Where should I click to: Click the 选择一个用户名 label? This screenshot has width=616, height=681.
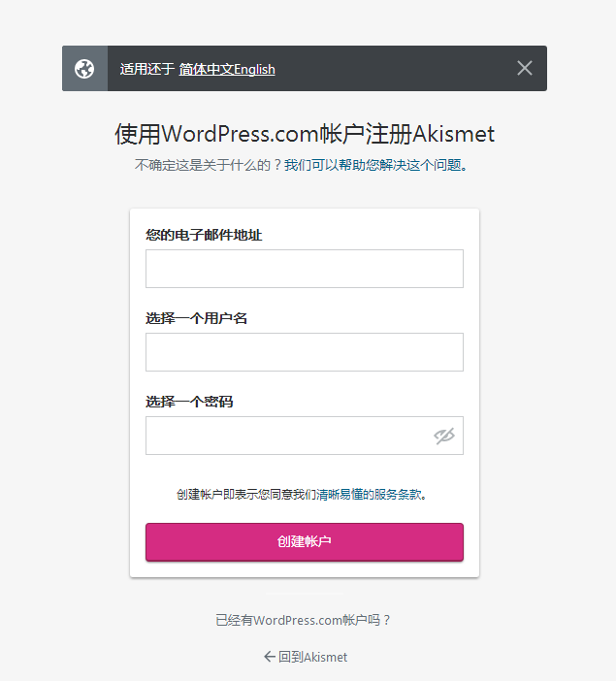pos(196,318)
